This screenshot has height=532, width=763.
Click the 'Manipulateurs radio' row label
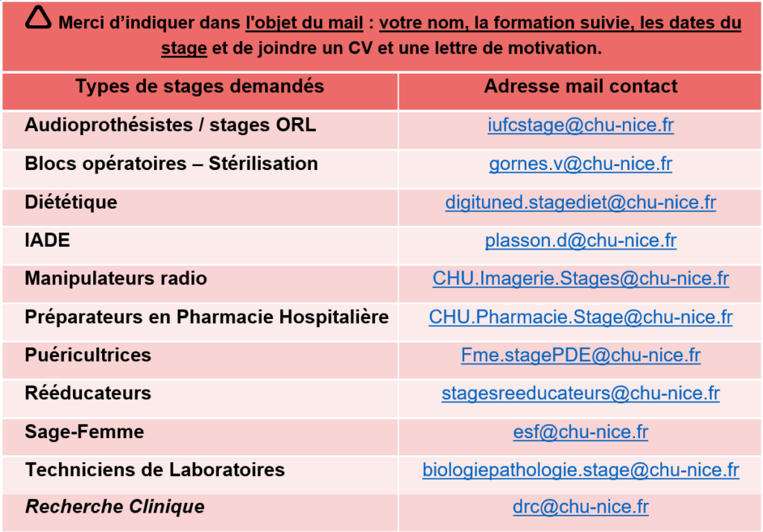115,279
